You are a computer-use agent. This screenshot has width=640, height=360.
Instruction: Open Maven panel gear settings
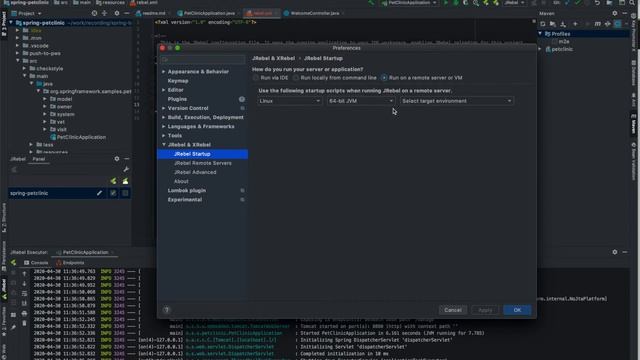coord(615,13)
